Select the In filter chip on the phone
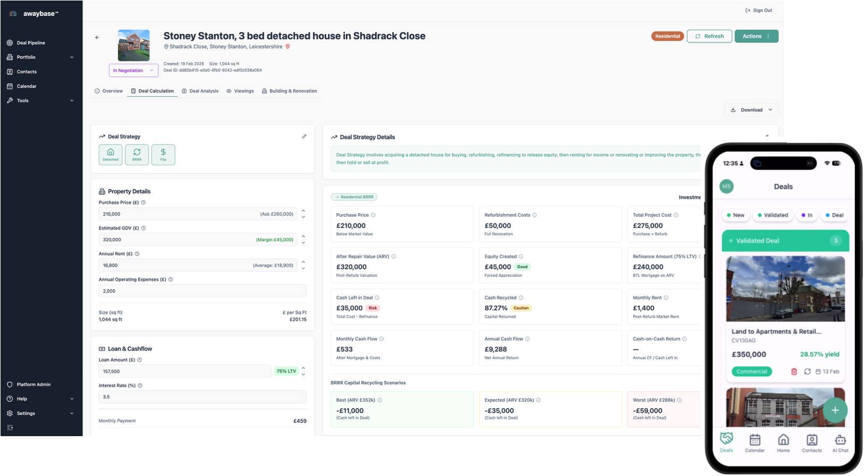 click(x=807, y=215)
